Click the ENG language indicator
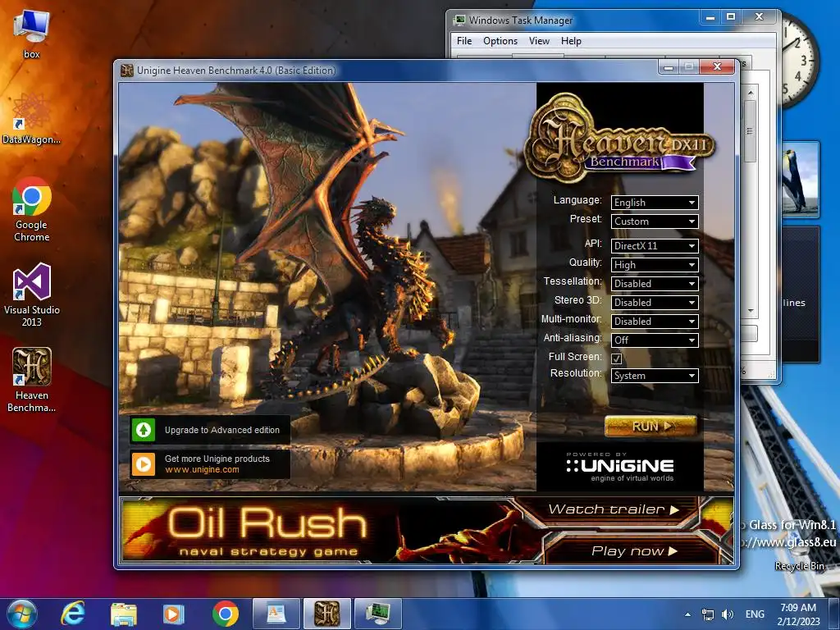The width and height of the screenshot is (840, 630). coord(755,614)
